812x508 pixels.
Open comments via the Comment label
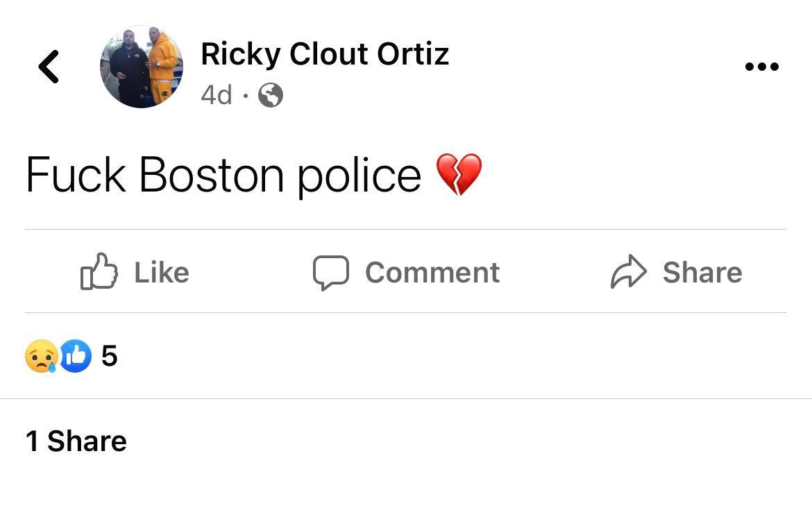[x=432, y=272]
